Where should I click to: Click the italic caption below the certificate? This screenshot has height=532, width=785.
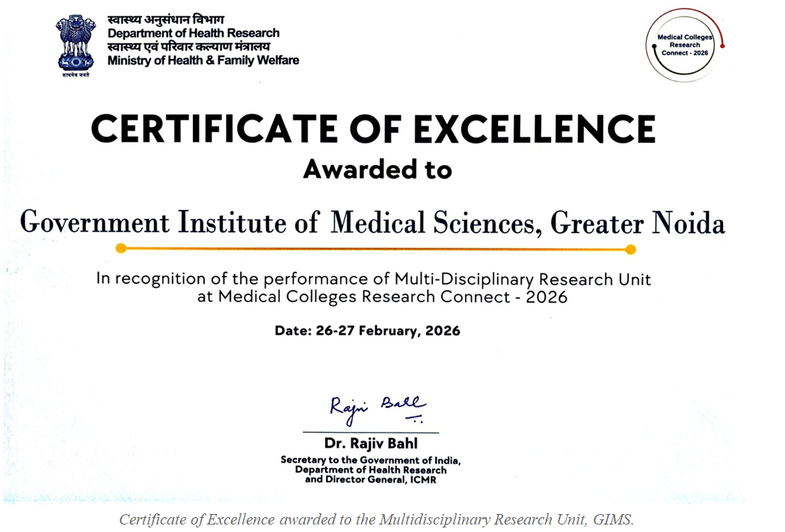[x=377, y=519]
